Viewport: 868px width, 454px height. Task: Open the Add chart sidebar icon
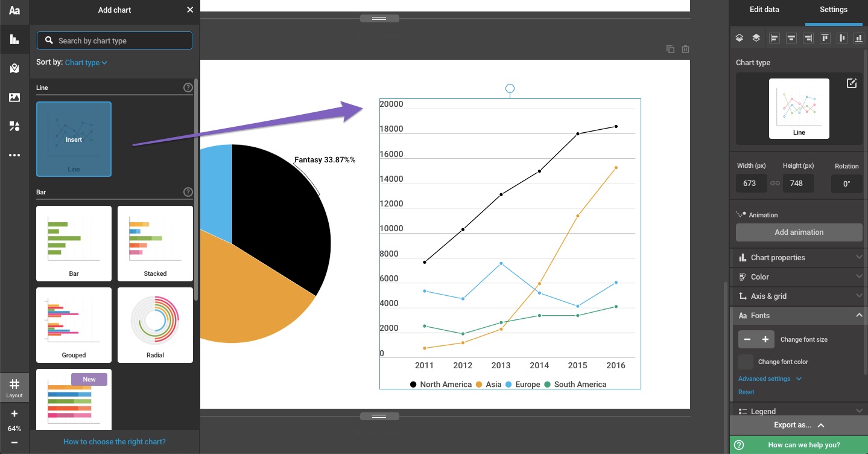(14, 39)
